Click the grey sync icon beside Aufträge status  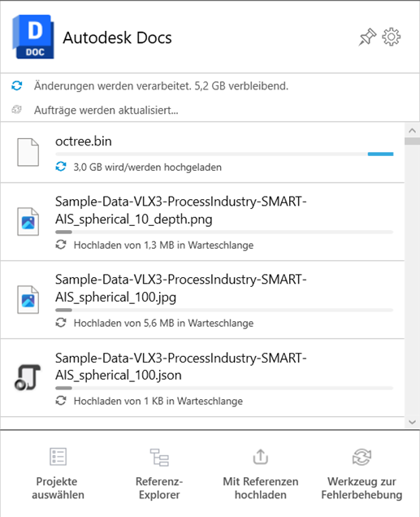pyautogui.click(x=17, y=110)
